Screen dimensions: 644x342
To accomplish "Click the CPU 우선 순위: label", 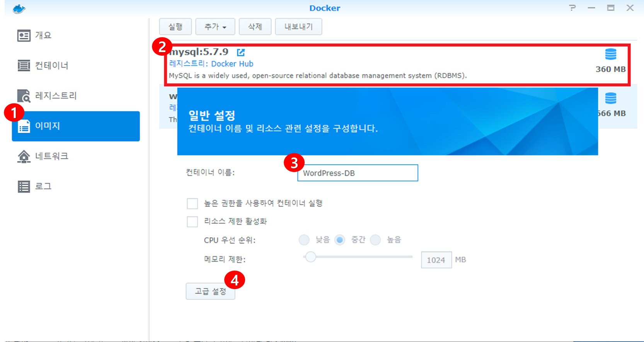I will pos(230,240).
